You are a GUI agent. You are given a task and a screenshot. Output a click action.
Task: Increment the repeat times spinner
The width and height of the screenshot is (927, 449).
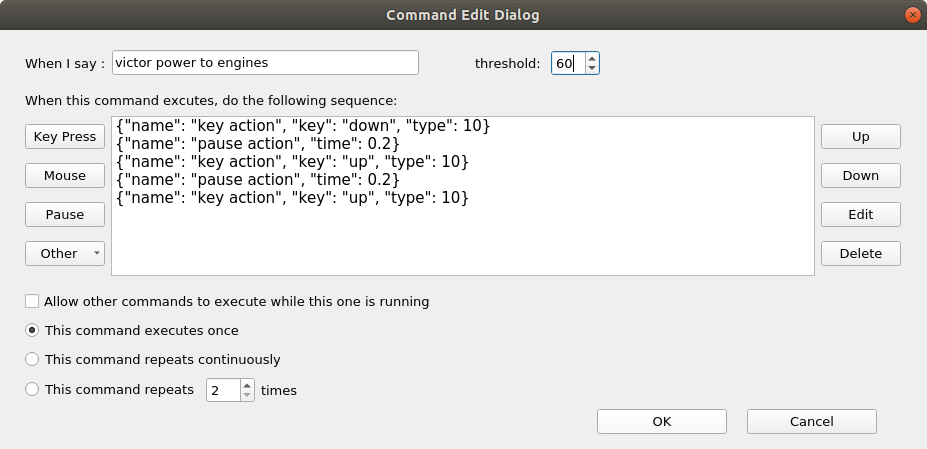point(247,384)
